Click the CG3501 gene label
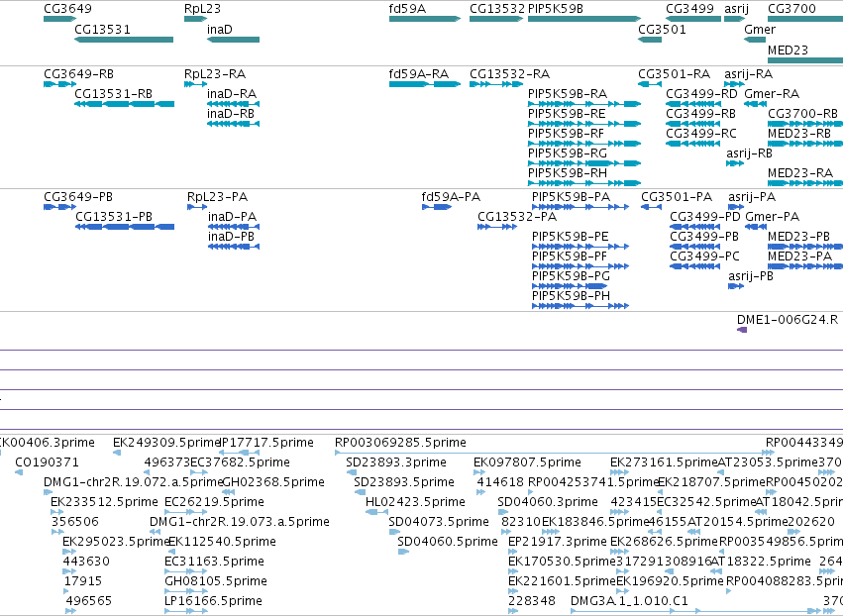This screenshot has width=843, height=616. (662, 29)
